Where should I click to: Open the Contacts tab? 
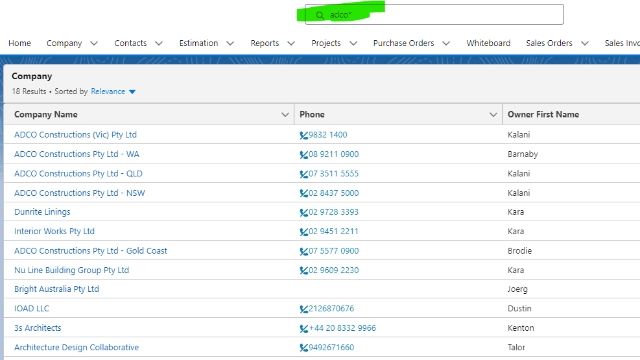[131, 43]
